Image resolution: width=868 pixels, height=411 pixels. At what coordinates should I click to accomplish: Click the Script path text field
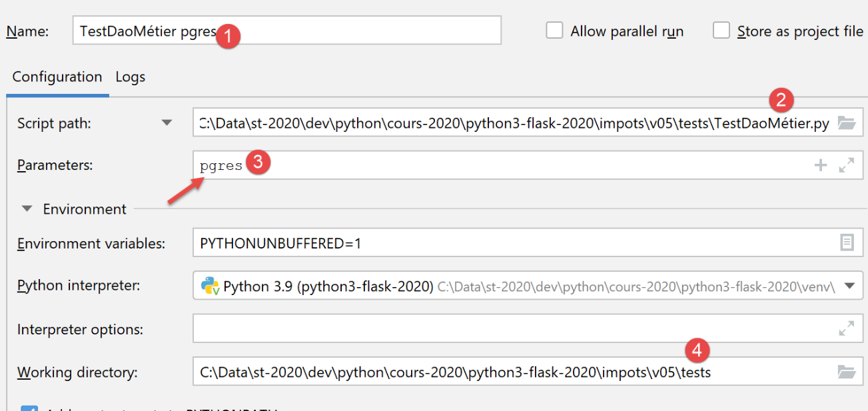pyautogui.click(x=513, y=123)
